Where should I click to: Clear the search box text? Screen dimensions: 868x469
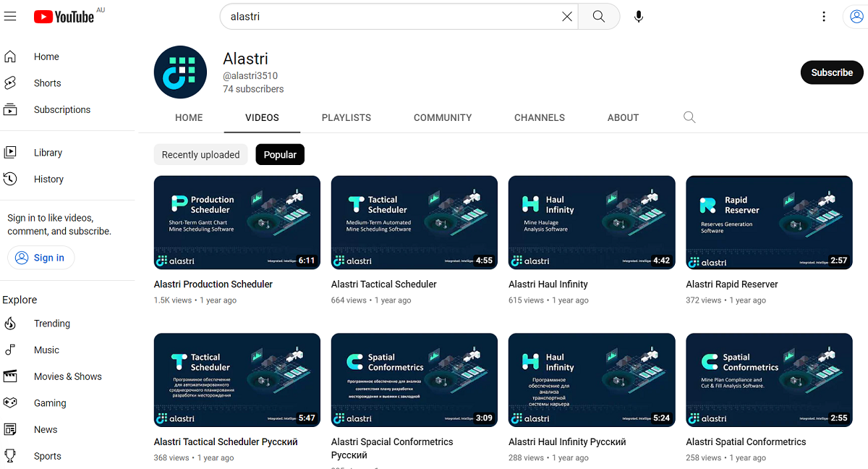(x=567, y=17)
